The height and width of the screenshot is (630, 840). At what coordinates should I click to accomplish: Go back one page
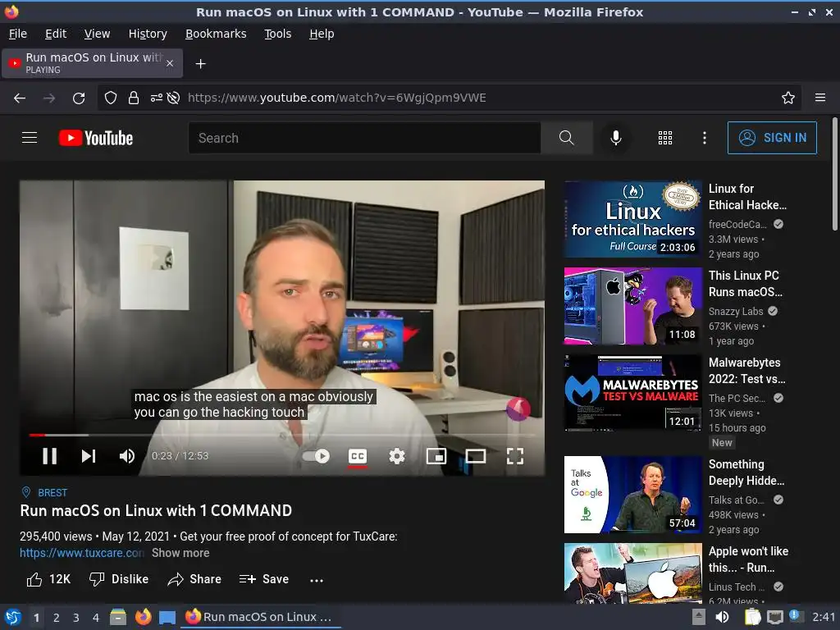click(x=20, y=98)
